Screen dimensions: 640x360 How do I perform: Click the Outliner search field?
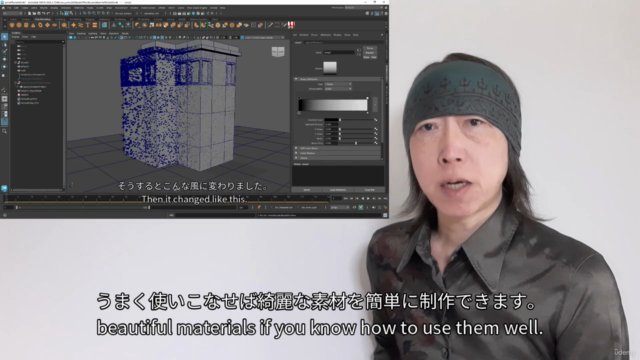40,42
